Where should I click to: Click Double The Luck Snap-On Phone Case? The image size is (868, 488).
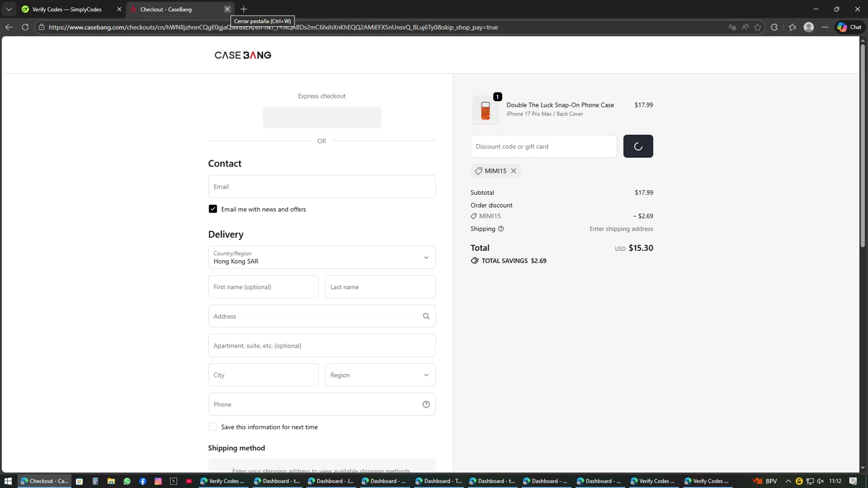(560, 105)
